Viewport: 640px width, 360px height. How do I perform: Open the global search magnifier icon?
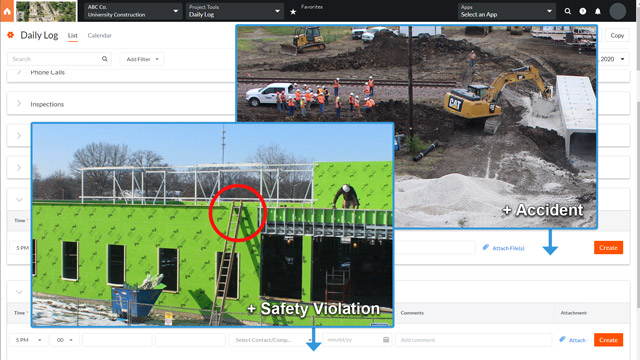[567, 11]
